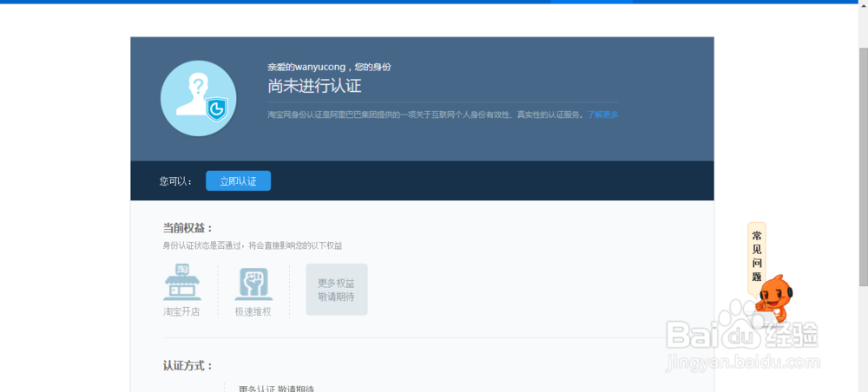
Task: Open the 常见问题 help tab
Action: [757, 257]
